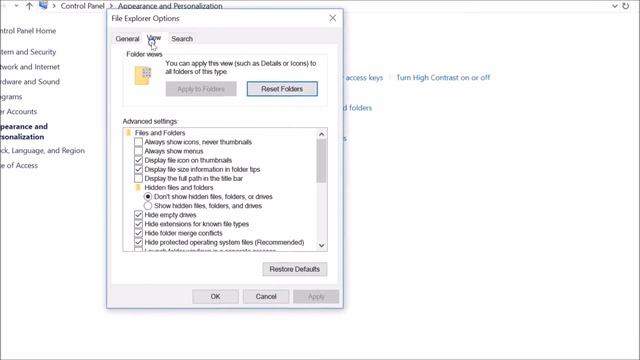Toggle Always show icons, never thumbnails
This screenshot has height=360, width=640.
point(138,142)
